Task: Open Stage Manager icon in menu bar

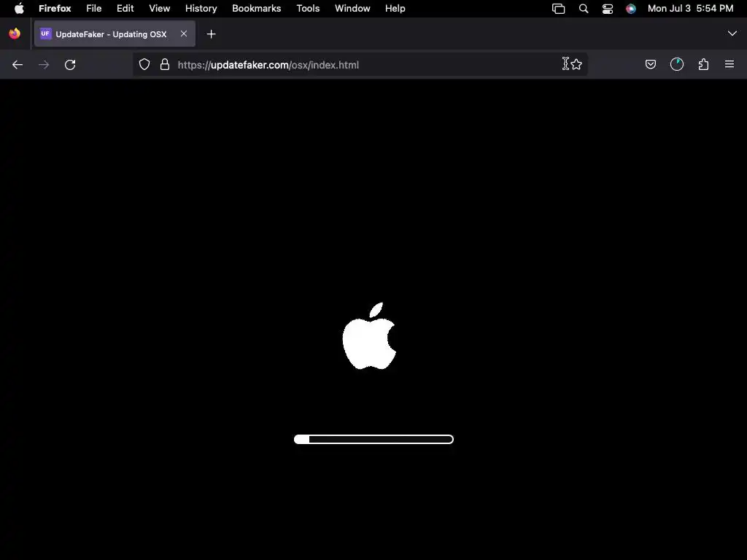Action: (x=558, y=9)
